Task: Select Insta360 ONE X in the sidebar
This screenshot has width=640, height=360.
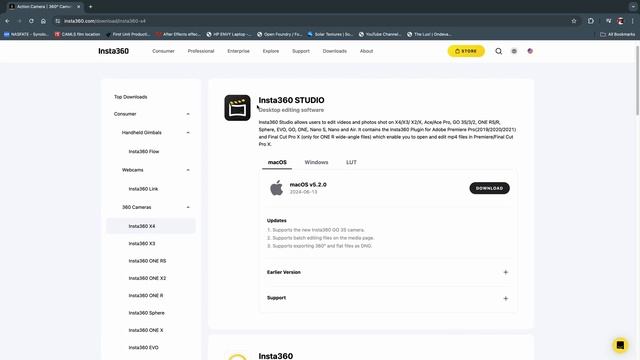Action: click(146, 330)
